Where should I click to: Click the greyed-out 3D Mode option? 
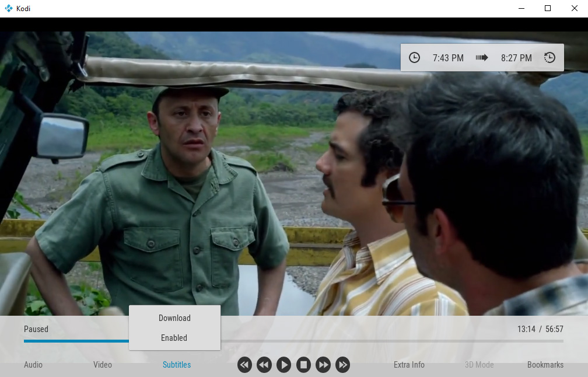coord(480,365)
